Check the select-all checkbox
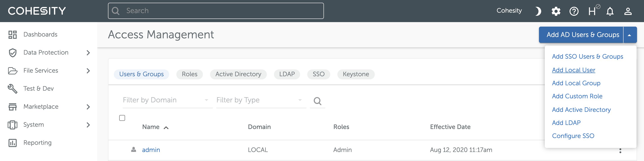This screenshot has height=161, width=644. 122,118
